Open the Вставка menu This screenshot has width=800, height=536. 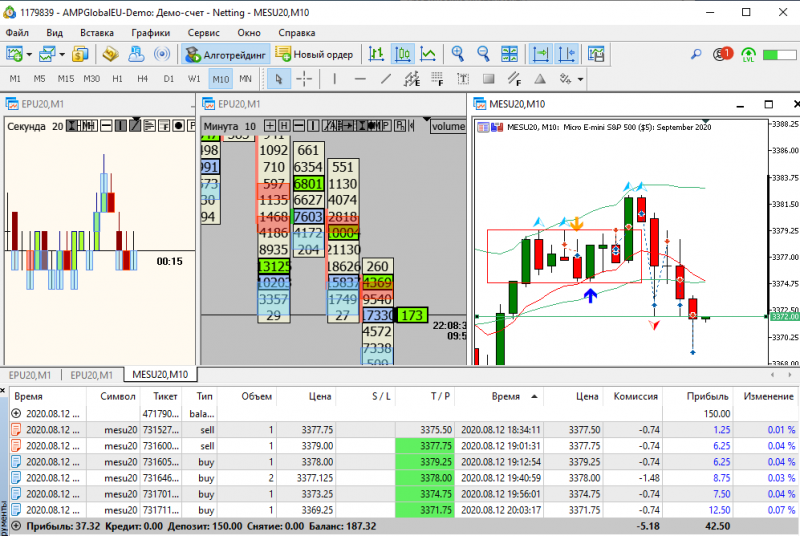click(x=97, y=33)
